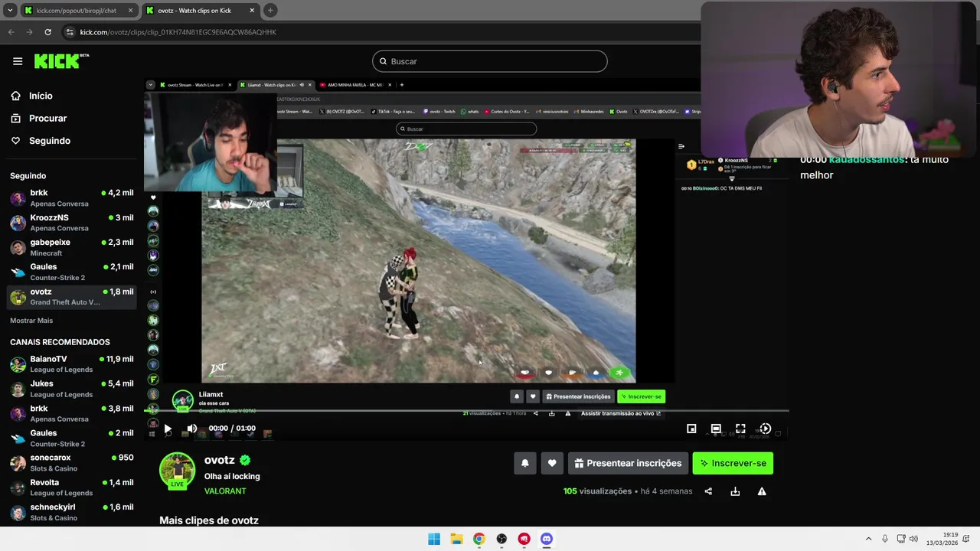Close the ovotz Watch clips tab
The width and height of the screenshot is (980, 551).
[x=252, y=11]
